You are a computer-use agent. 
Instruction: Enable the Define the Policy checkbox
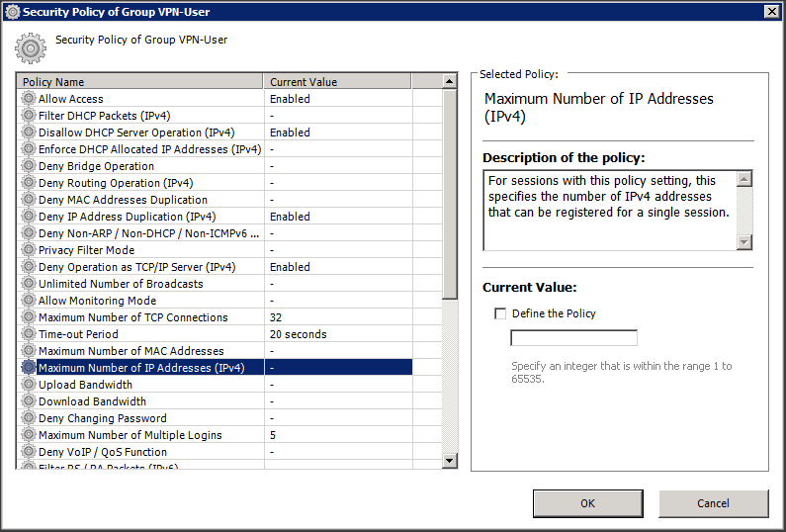click(x=500, y=313)
